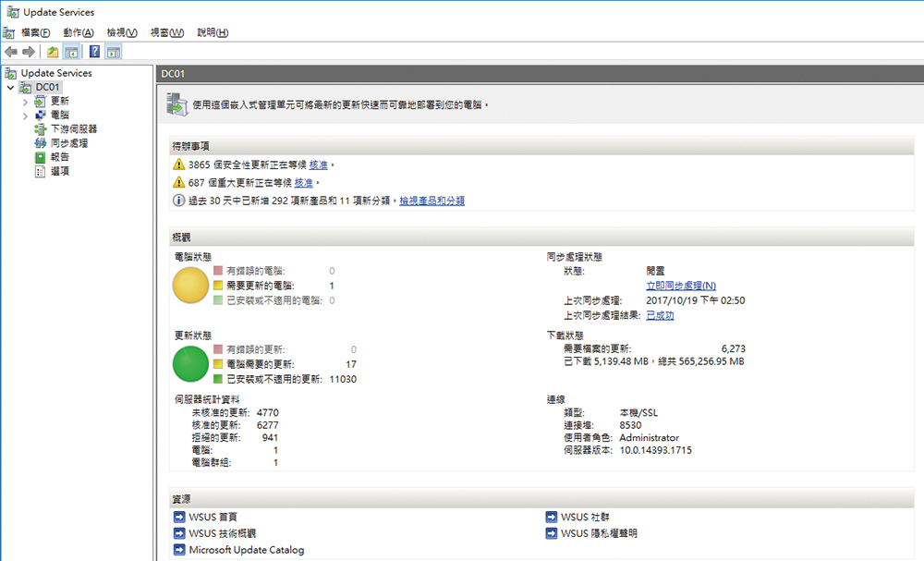Open the WSUS 社群 resource link
The width and height of the screenshot is (924, 561).
(585, 517)
